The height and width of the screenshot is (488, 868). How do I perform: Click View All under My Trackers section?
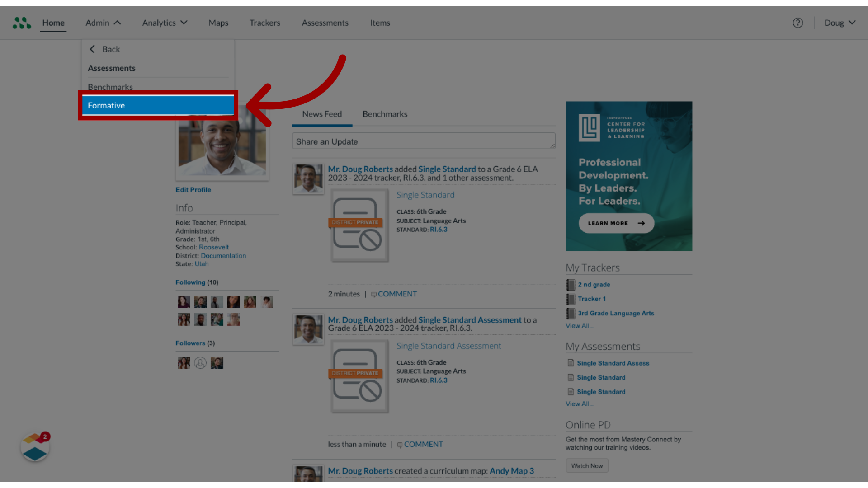[580, 325]
